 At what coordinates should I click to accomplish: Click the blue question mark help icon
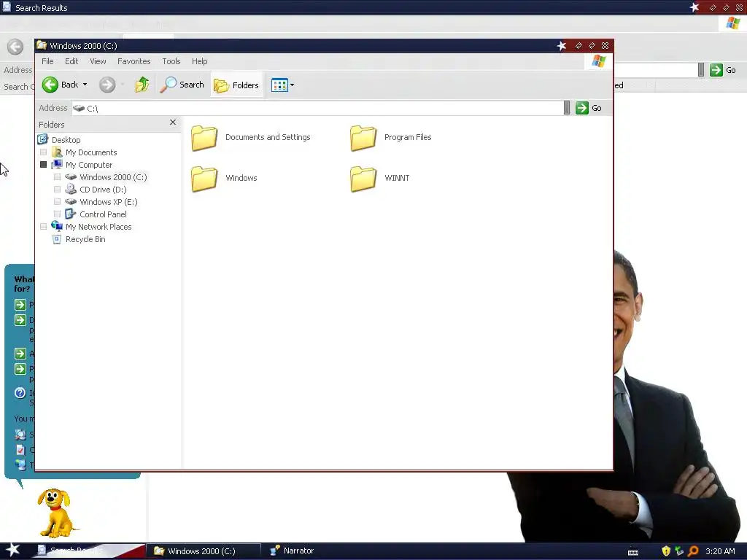click(20, 393)
